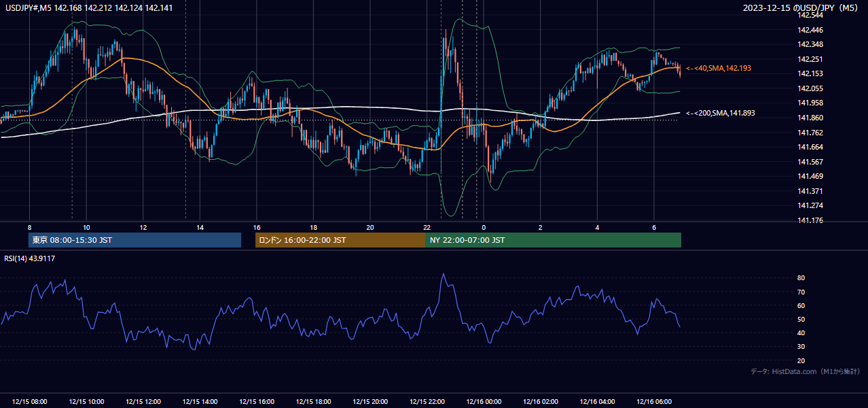The width and height of the screenshot is (868, 408).
Task: Click the Tokyo 08:00-15:30 JST session bar
Action: click(134, 240)
